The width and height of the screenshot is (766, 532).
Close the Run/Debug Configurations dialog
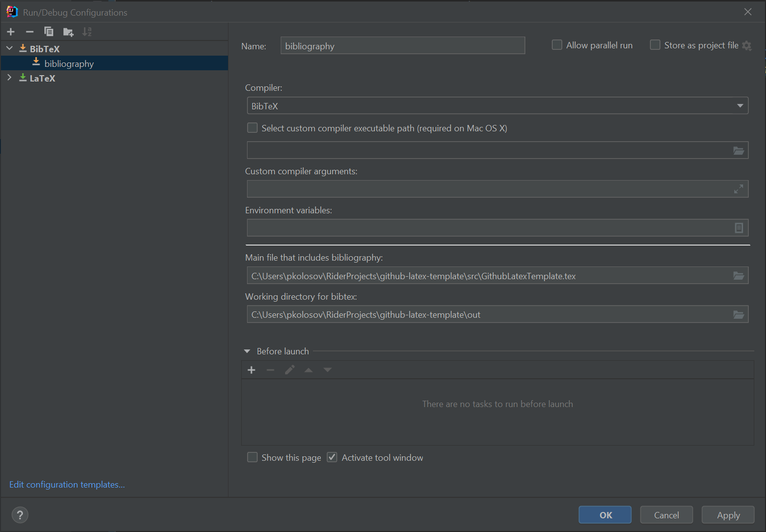(747, 12)
